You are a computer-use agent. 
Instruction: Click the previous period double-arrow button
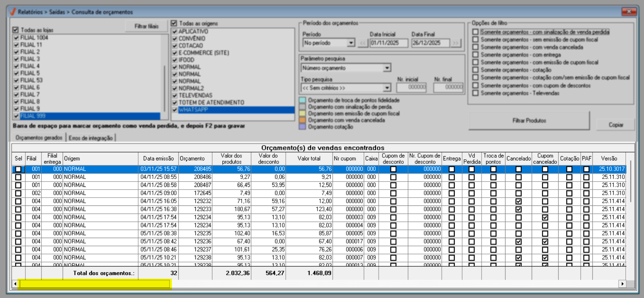coord(362,43)
